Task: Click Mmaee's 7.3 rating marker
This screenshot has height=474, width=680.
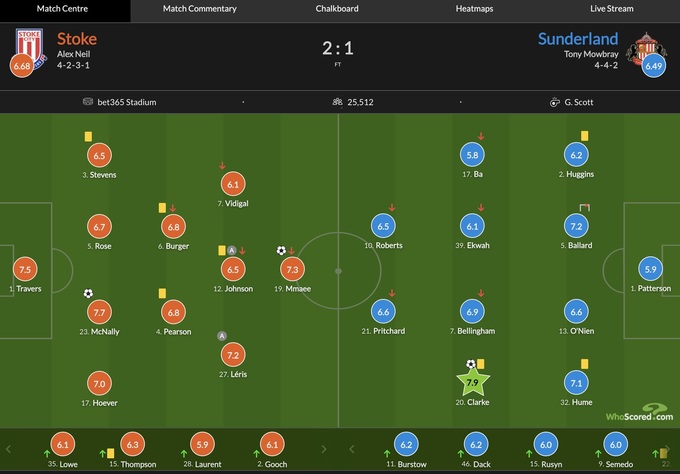Action: point(293,269)
